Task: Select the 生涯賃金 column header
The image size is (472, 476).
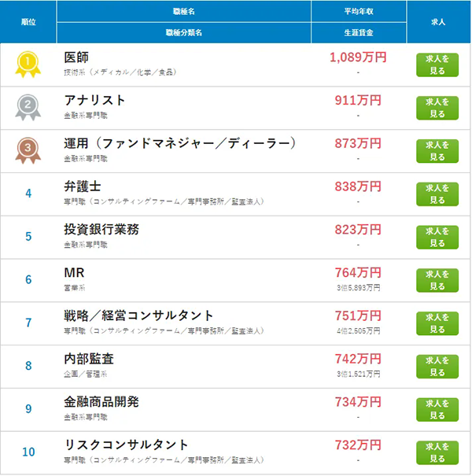Action: point(359,33)
